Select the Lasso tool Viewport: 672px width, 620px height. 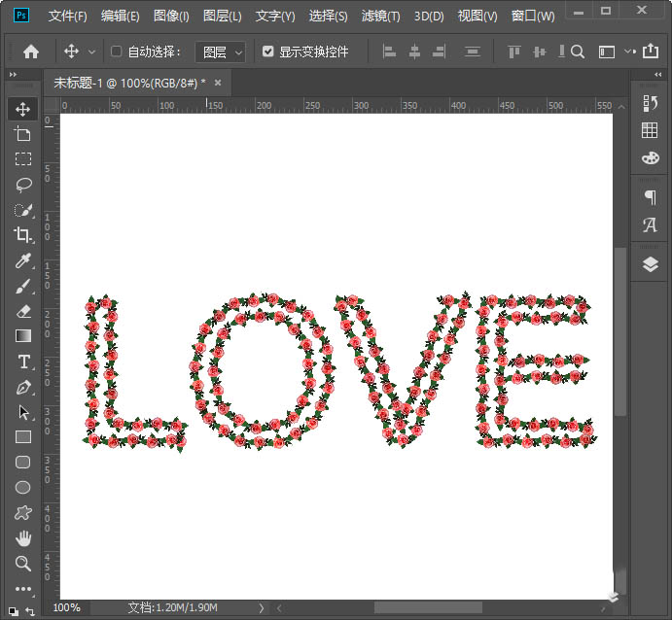23,185
